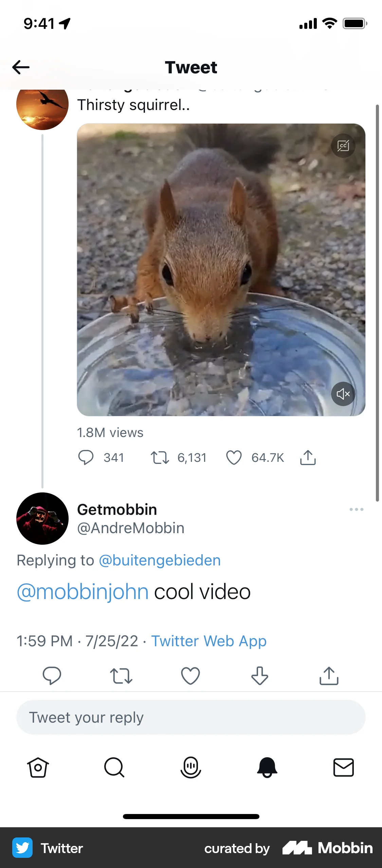The image size is (382, 868).
Task: Share the Getmobbin reply tweet
Action: pyautogui.click(x=329, y=675)
